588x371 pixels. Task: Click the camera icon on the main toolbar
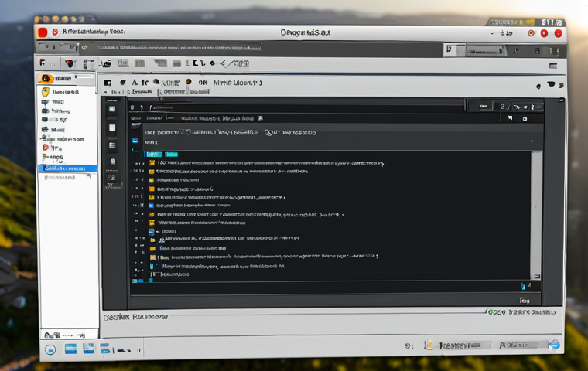tap(107, 64)
